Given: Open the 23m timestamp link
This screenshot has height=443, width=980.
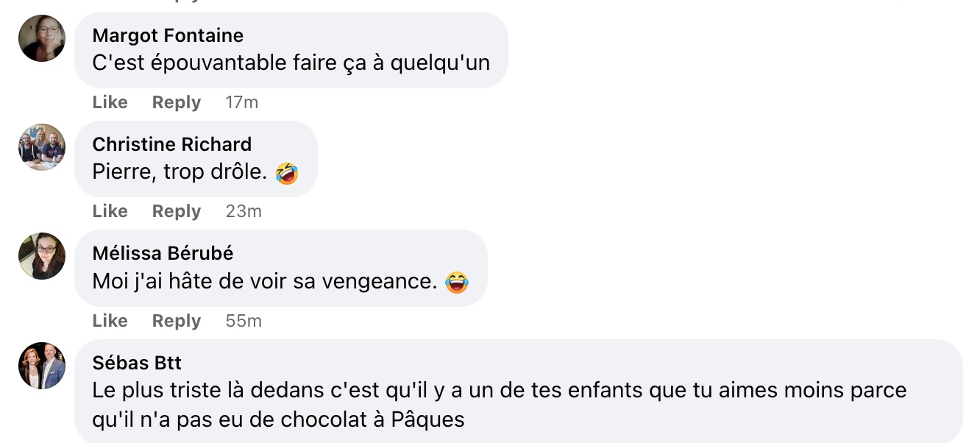Looking at the screenshot, I should [244, 211].
